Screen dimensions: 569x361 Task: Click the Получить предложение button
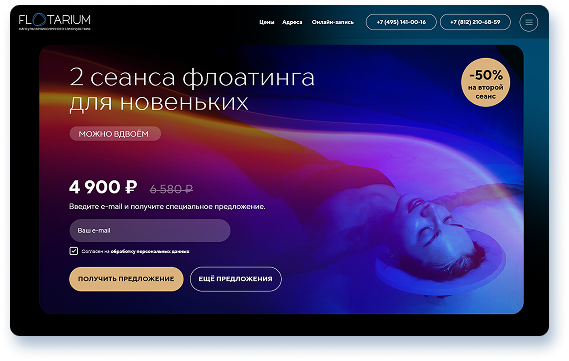click(x=126, y=279)
